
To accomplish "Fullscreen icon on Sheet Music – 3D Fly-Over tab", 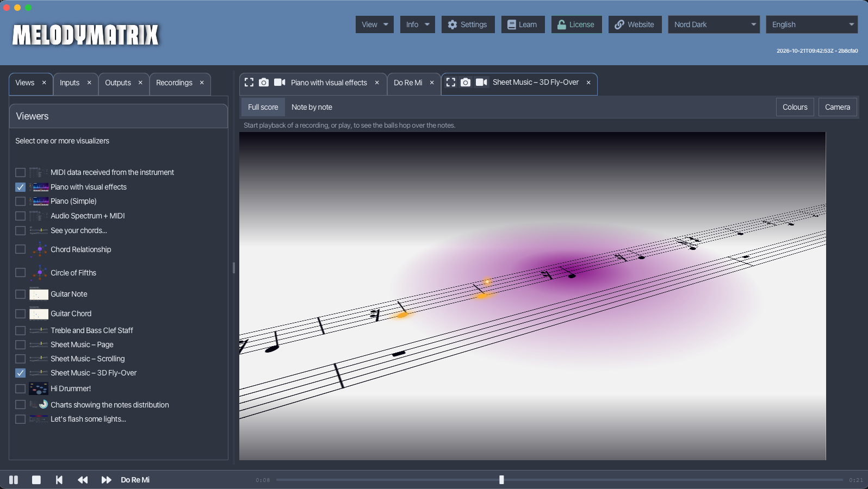I will [451, 82].
